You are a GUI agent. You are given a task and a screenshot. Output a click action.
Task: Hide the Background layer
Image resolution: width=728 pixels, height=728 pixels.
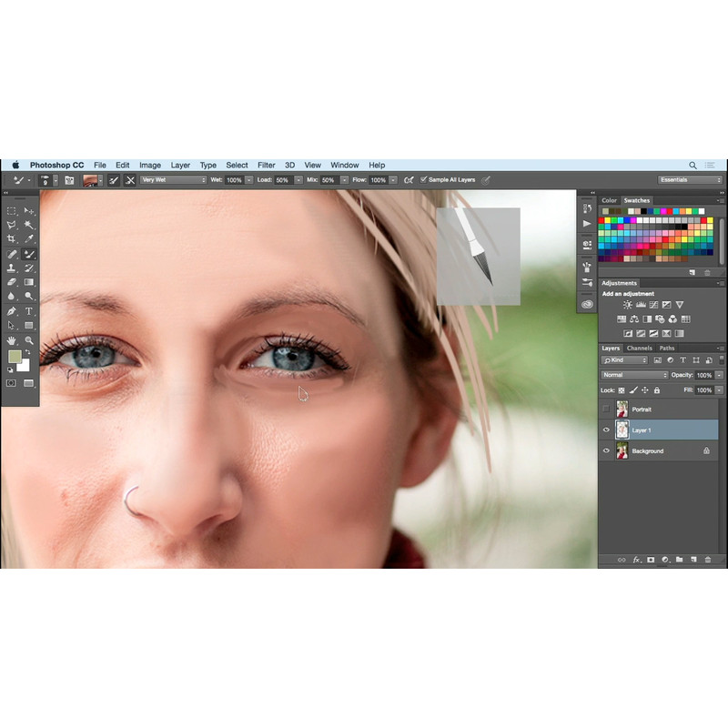pos(607,450)
